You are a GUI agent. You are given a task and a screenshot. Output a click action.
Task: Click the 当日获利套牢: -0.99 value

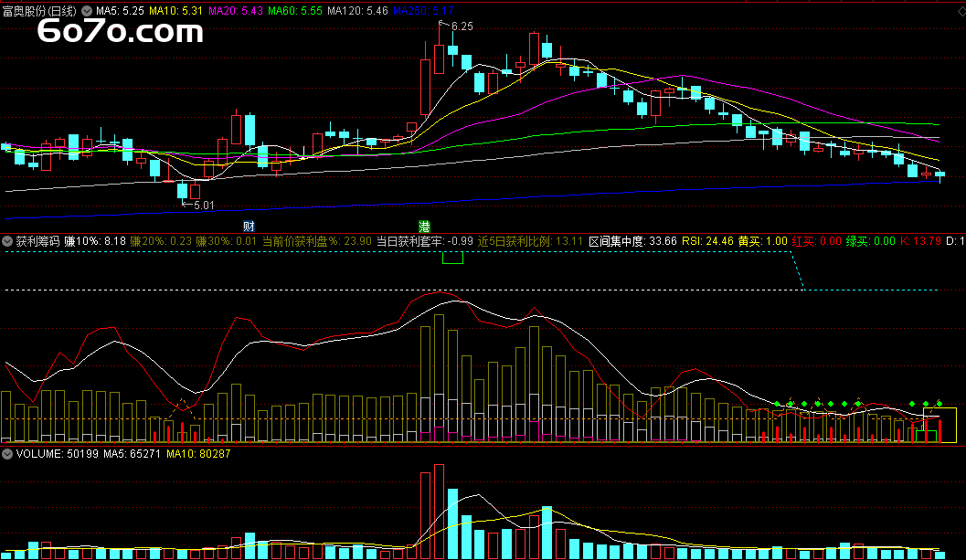[x=424, y=241]
